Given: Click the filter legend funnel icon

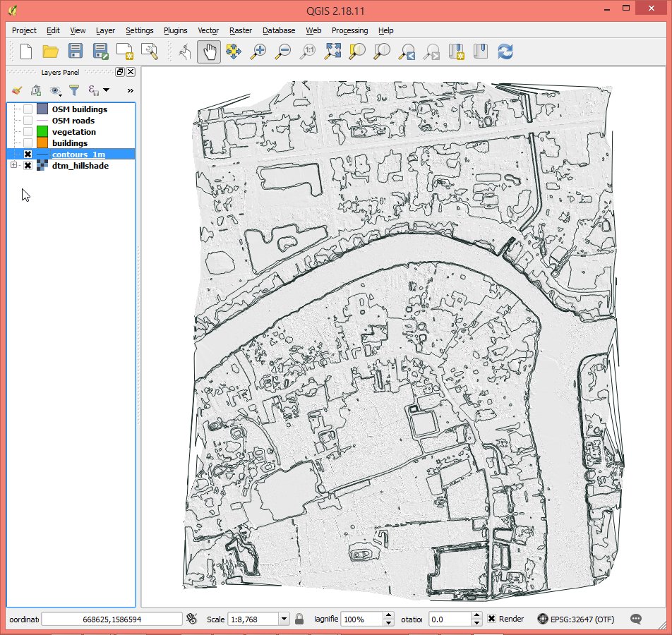Looking at the screenshot, I should [x=73, y=90].
